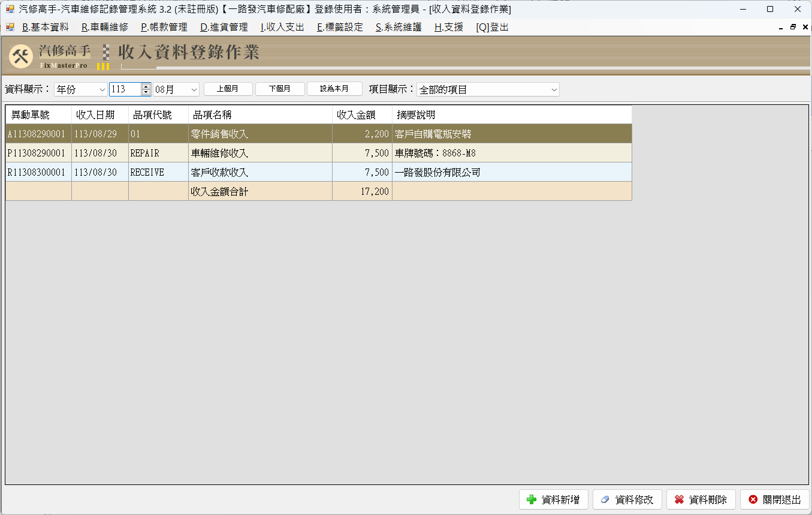Minimize the inner child window
Image resolution: width=812 pixels, height=515 pixels.
[781, 28]
